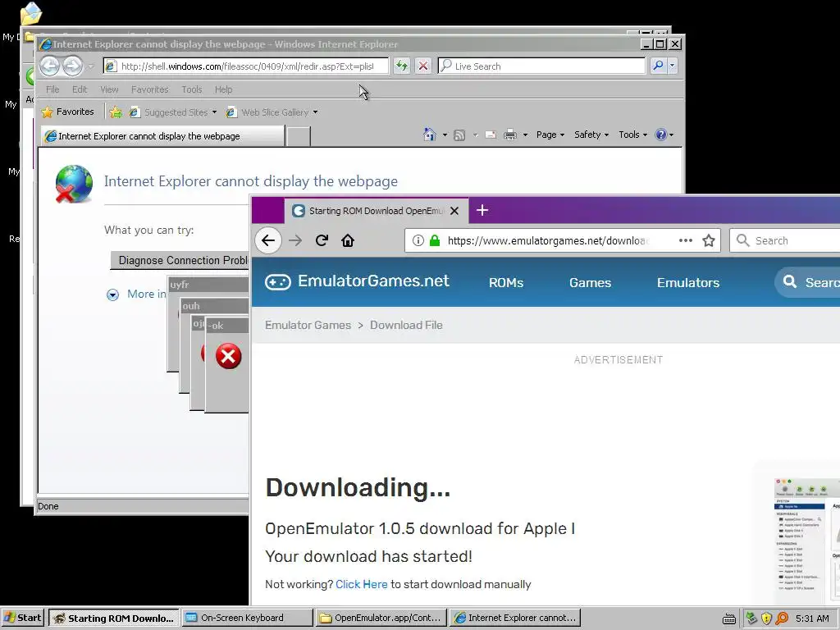Click the Firefox Forward arrow button

coord(295,240)
